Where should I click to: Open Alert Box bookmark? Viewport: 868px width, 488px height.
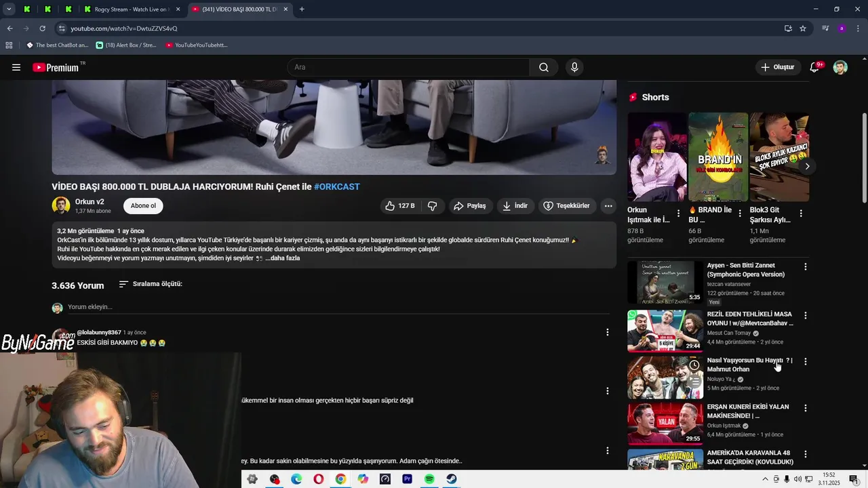pyautogui.click(x=126, y=45)
